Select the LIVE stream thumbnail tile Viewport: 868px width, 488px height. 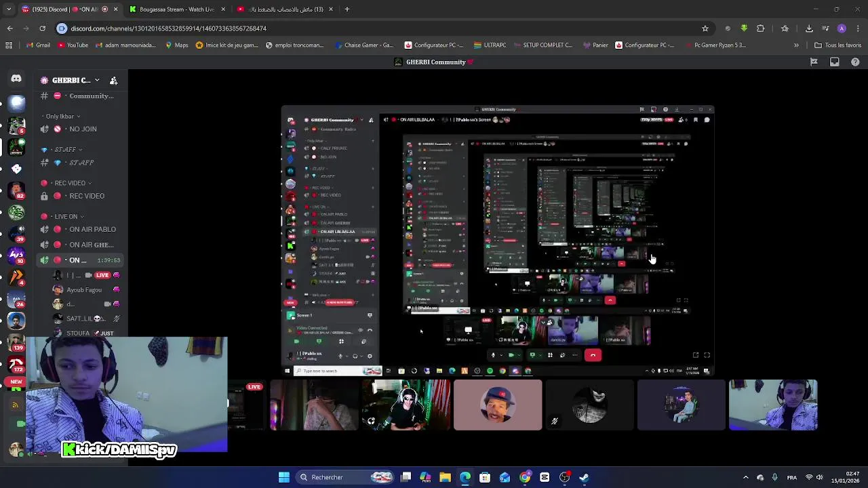[245, 405]
